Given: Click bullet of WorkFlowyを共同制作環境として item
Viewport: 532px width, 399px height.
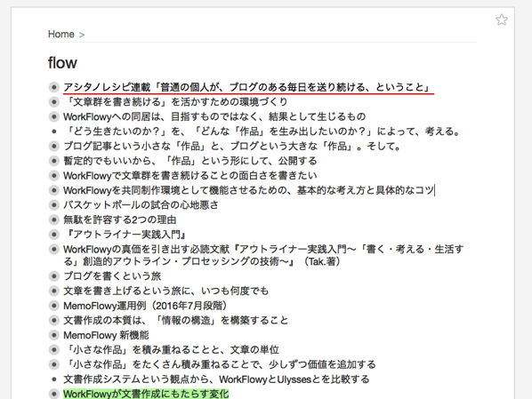Looking at the screenshot, I should point(54,190).
